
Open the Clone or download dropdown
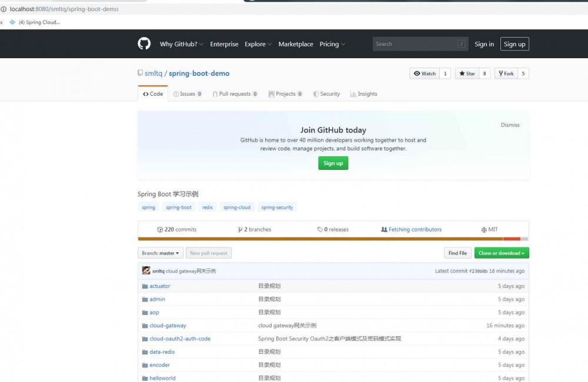click(x=502, y=253)
